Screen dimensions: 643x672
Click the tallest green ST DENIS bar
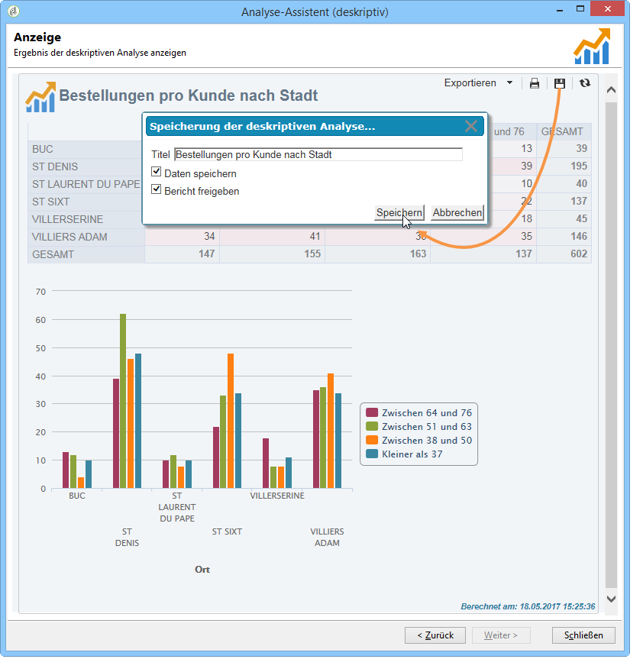tap(123, 401)
